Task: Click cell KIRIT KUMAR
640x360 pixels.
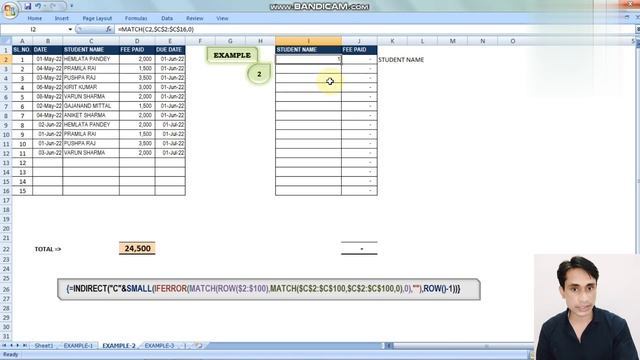Action: tap(91, 87)
